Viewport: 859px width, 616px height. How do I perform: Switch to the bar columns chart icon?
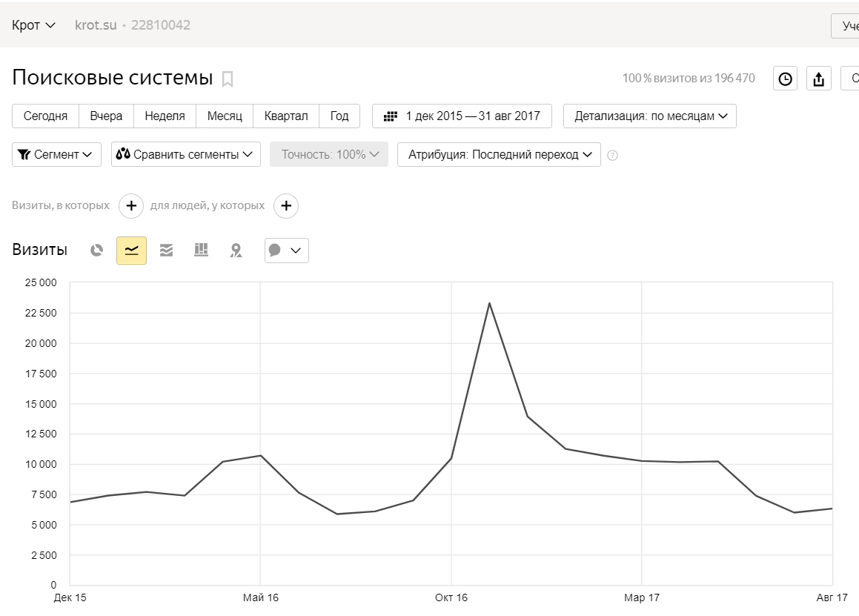click(201, 251)
